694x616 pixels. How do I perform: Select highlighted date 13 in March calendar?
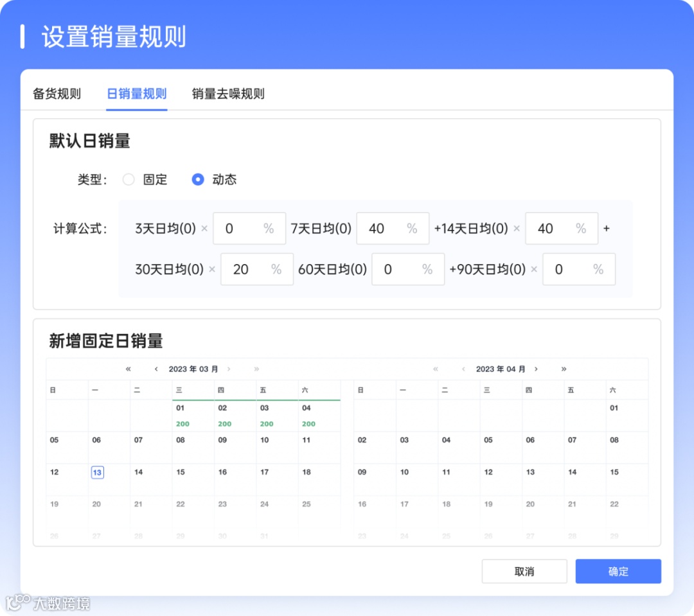tap(98, 473)
